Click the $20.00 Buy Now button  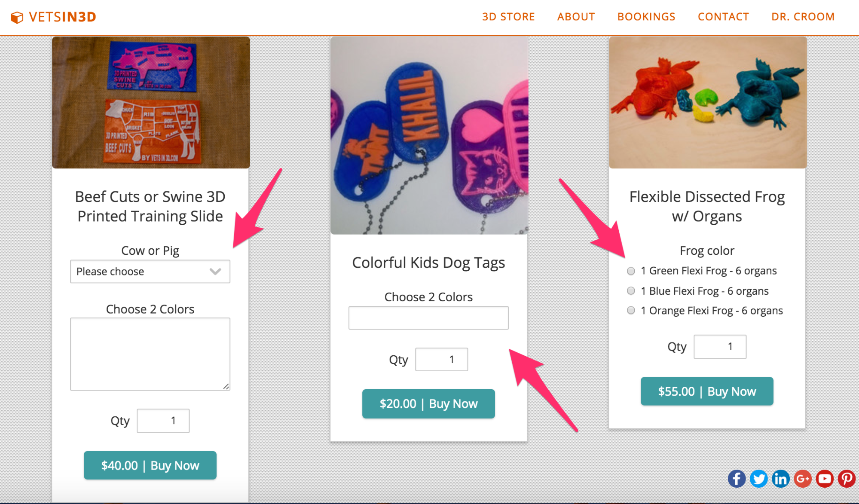pos(428,404)
